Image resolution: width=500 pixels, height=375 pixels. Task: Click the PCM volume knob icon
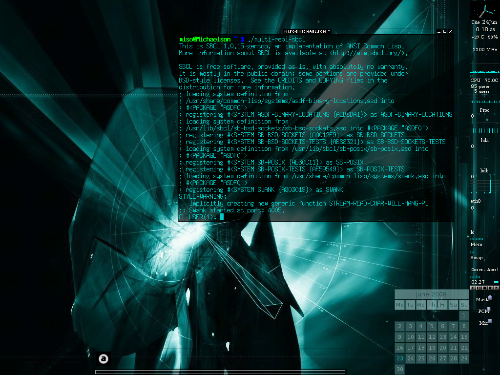pyautogui.click(x=489, y=310)
